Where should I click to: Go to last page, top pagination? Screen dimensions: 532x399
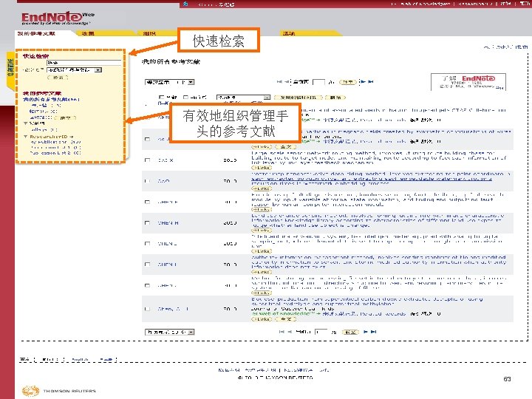pos(371,82)
